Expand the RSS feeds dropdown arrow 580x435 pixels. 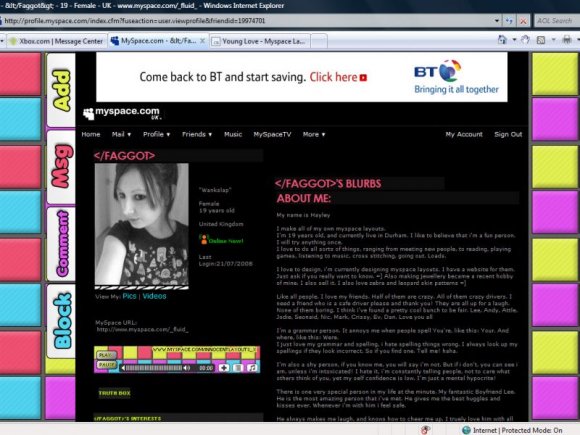coord(553,40)
